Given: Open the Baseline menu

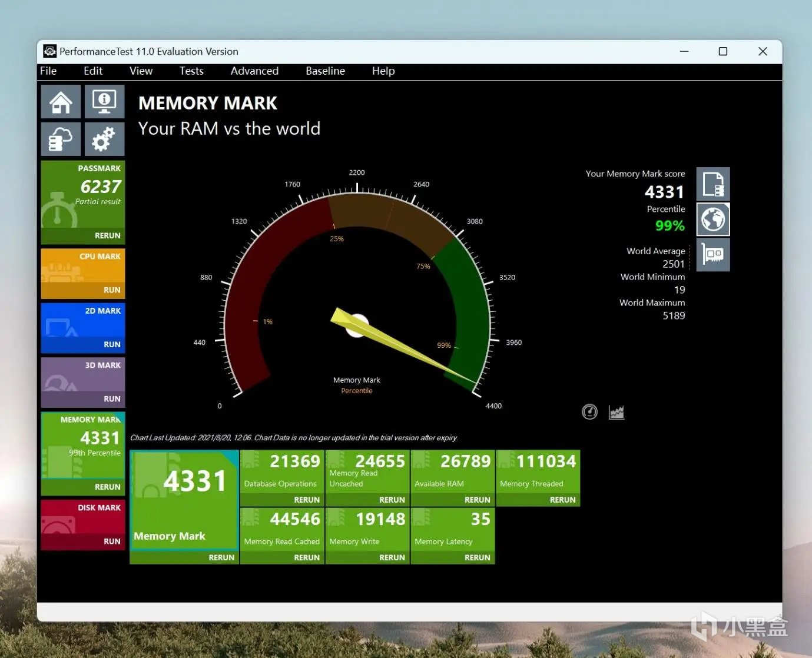Looking at the screenshot, I should point(325,71).
